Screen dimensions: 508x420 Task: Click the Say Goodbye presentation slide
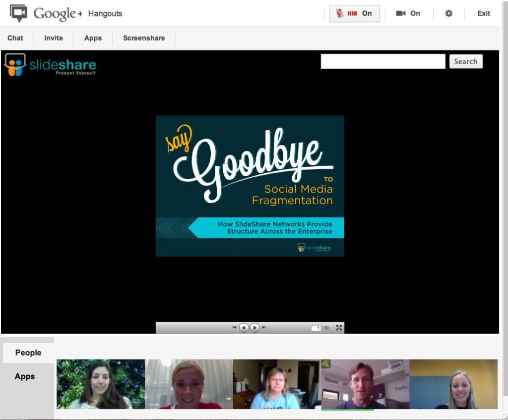point(250,186)
